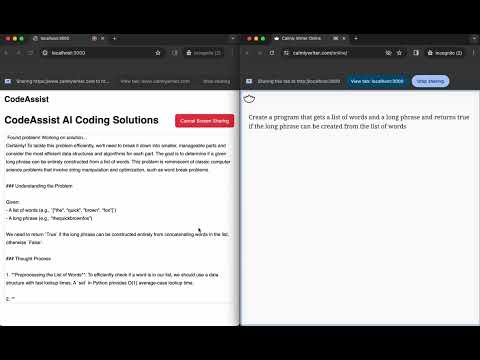
Task: Click View tab: www.calmlywriter.com in localhost infobar
Action: [155, 81]
